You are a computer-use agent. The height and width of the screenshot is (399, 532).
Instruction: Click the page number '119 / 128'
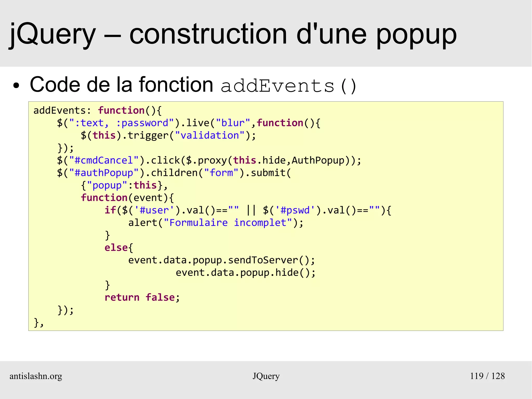click(487, 376)
